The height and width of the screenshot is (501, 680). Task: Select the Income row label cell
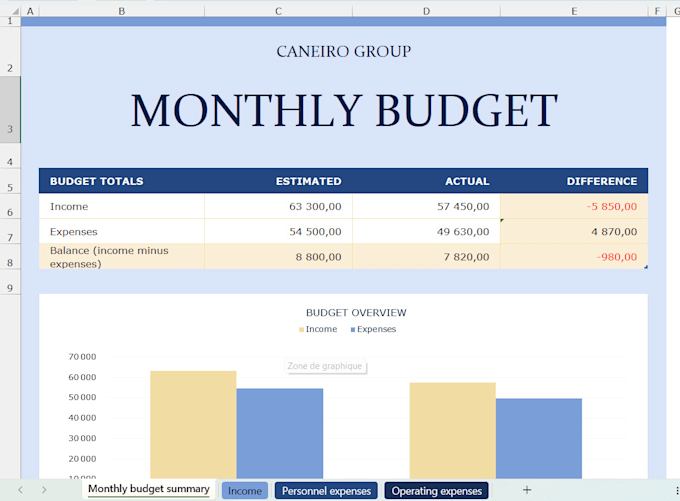pos(122,206)
